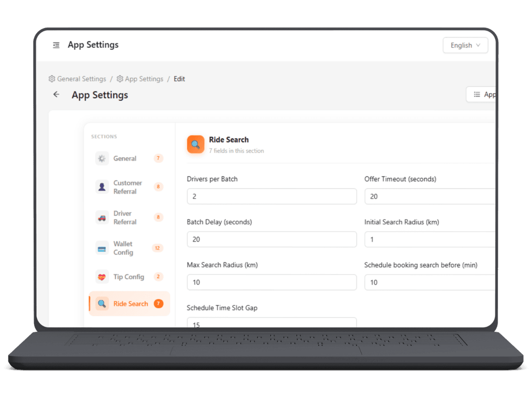Click the Driver Referral car icon
This screenshot has height=399, width=532.
[102, 218]
